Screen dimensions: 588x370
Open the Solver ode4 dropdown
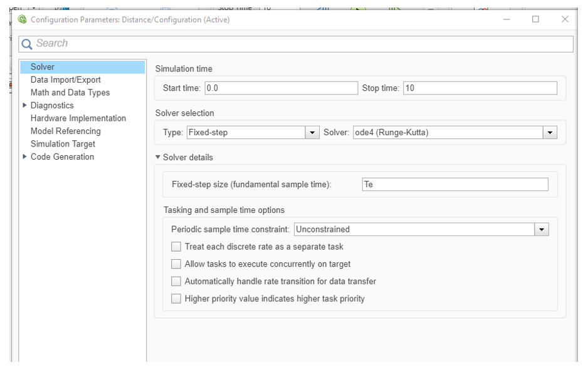(x=550, y=132)
